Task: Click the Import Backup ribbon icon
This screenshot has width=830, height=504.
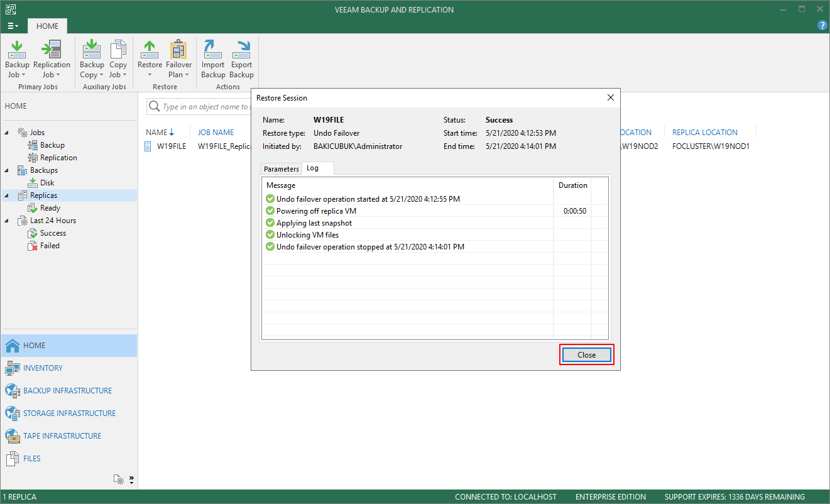Action: [213, 60]
